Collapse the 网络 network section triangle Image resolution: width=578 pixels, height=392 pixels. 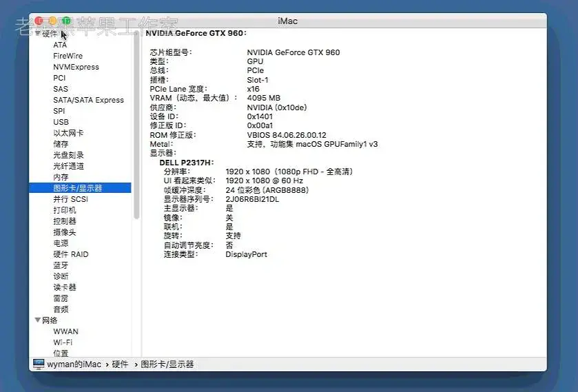click(x=38, y=320)
